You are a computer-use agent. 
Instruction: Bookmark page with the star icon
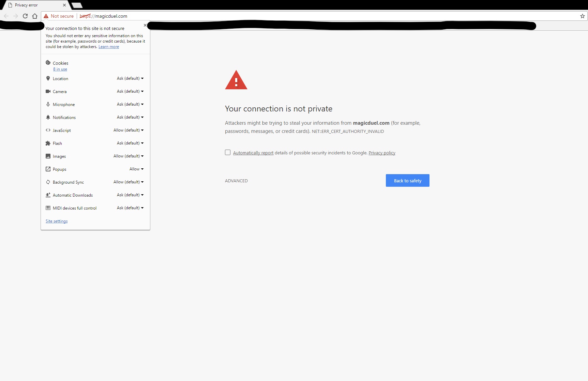pos(583,16)
